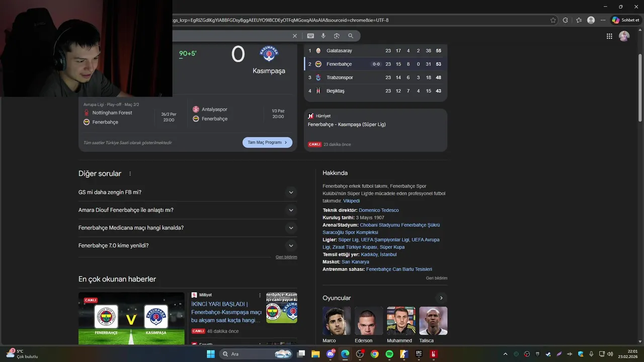Open the Windows Start menu

[x=210, y=354]
